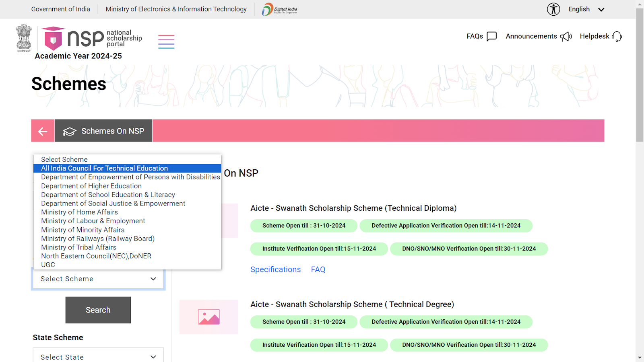Click the Academic Year 2024-25 text
The height and width of the screenshot is (362, 644).
tap(78, 56)
